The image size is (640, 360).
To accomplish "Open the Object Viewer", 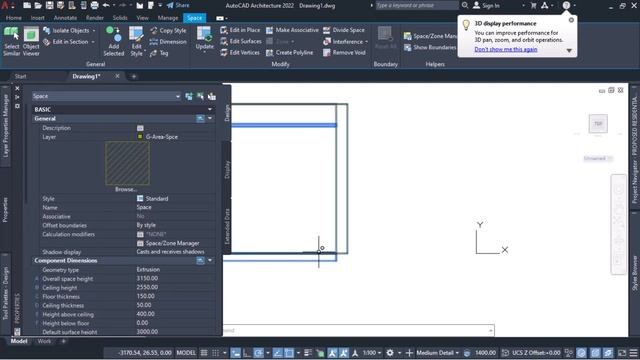I will pos(31,41).
